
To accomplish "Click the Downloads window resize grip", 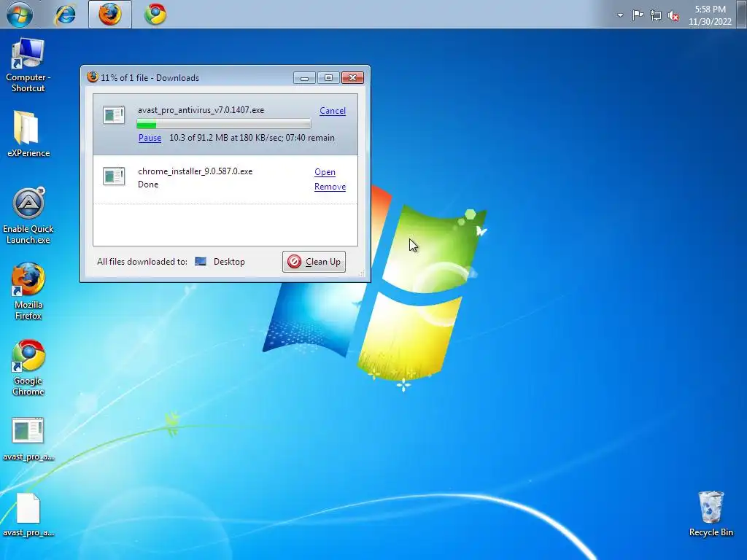I will point(362,273).
